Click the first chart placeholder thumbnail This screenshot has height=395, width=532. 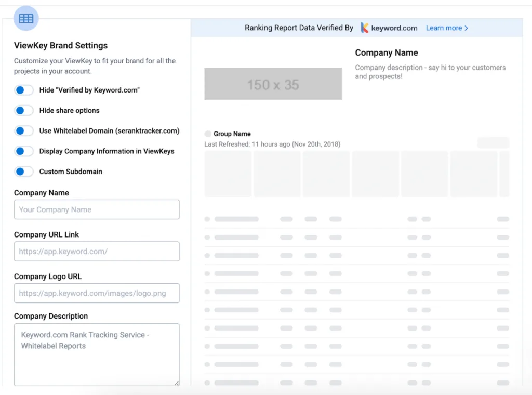click(x=228, y=174)
